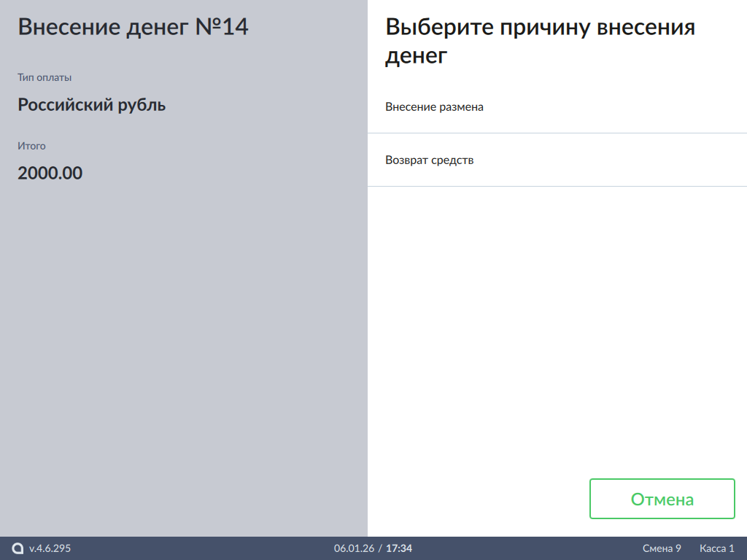Click the total amount 2000.00
Image resolution: width=747 pixels, height=560 pixels.
tap(50, 174)
